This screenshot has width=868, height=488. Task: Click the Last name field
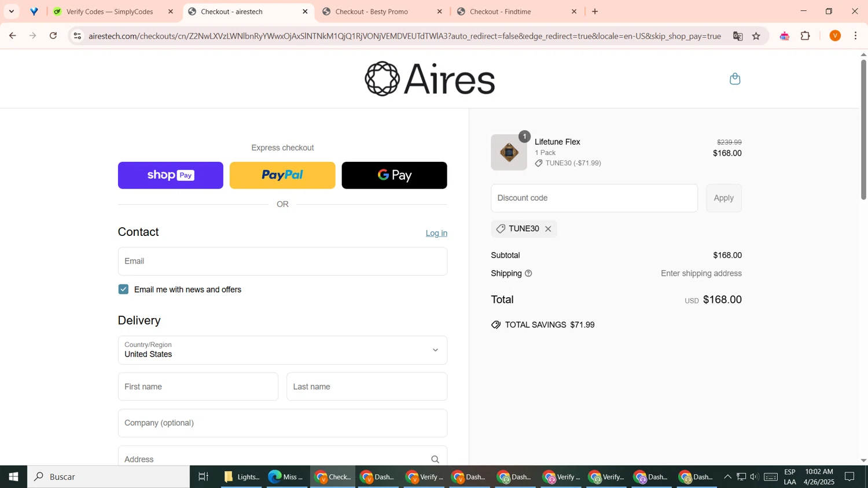click(x=367, y=387)
